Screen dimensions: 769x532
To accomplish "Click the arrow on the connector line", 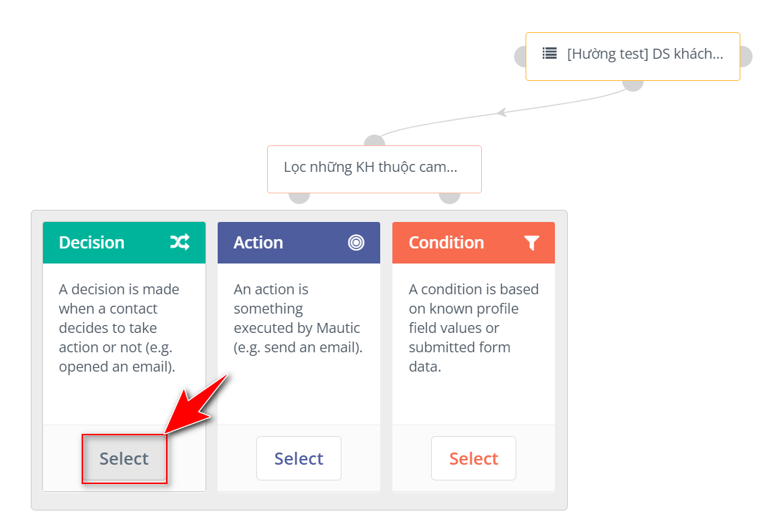I will pos(502,112).
